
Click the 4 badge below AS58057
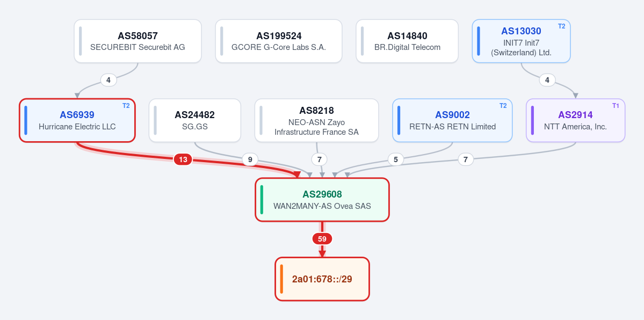pyautogui.click(x=108, y=80)
